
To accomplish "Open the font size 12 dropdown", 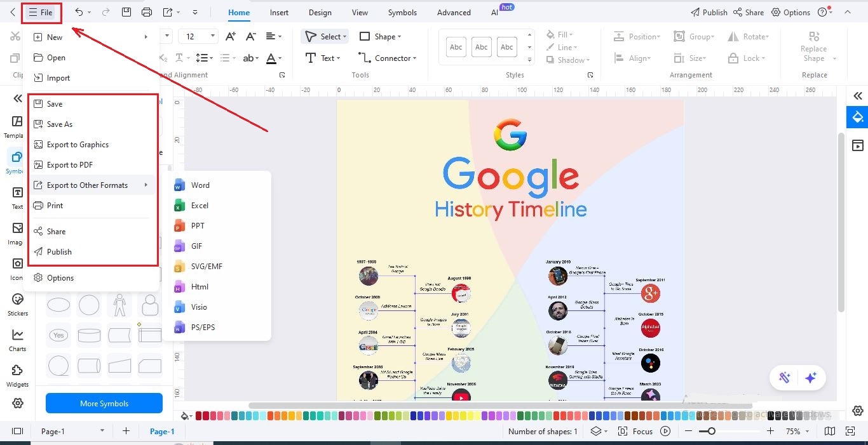I will click(212, 37).
